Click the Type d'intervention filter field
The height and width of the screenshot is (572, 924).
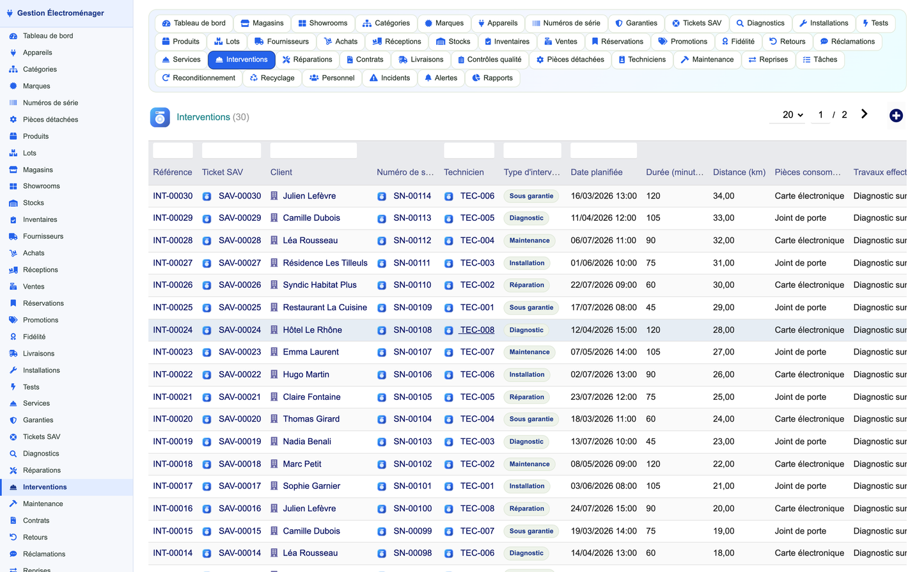(x=532, y=150)
